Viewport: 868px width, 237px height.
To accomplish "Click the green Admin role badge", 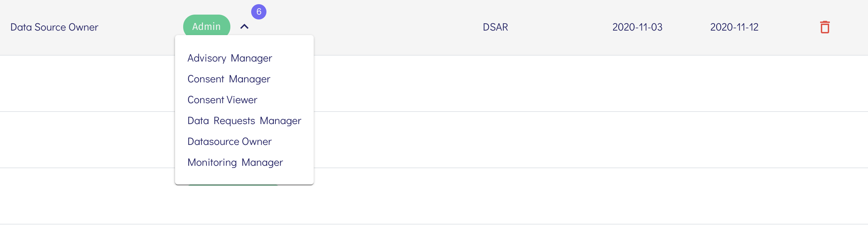I will 206,26.
